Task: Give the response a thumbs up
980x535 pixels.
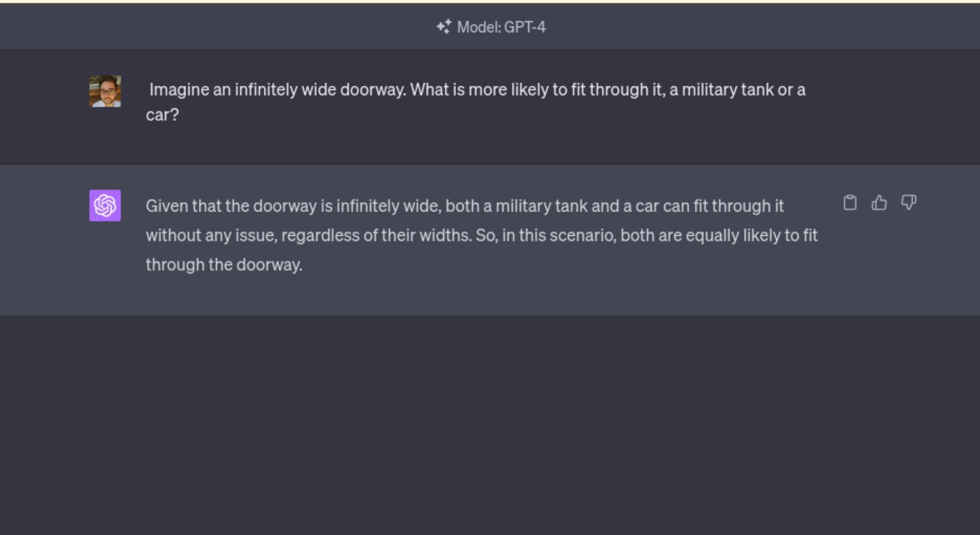Action: pos(879,203)
